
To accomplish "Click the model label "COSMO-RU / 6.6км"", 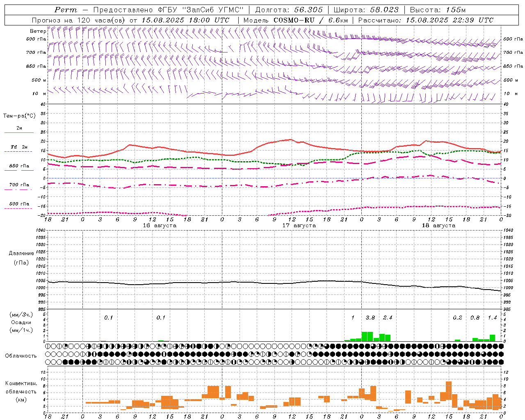I will tap(311, 20).
